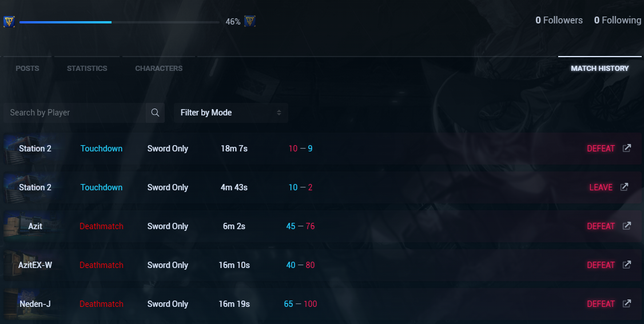Viewport: 644px width, 324px height.
Task: Open external link for Neden-J match
Action: click(x=627, y=303)
